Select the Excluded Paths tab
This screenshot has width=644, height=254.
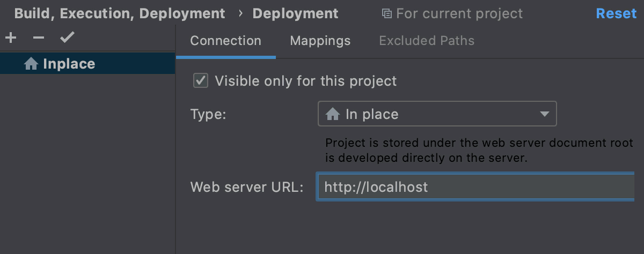(427, 41)
